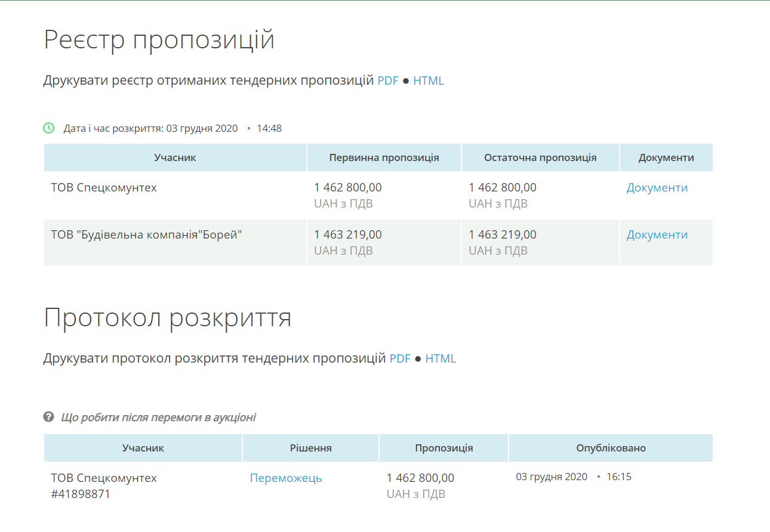770x532 pixels.
Task: Open 'Що робити після перемоги в аукціоні' help
Action: tap(158, 417)
